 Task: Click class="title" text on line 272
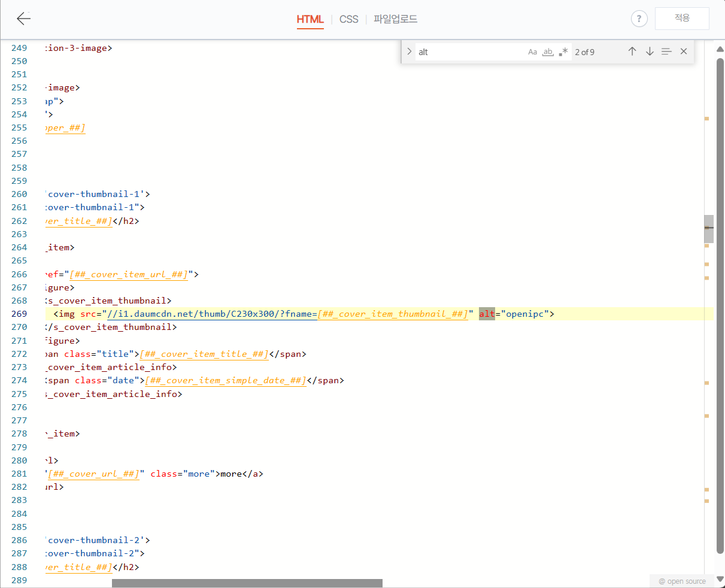(99, 354)
